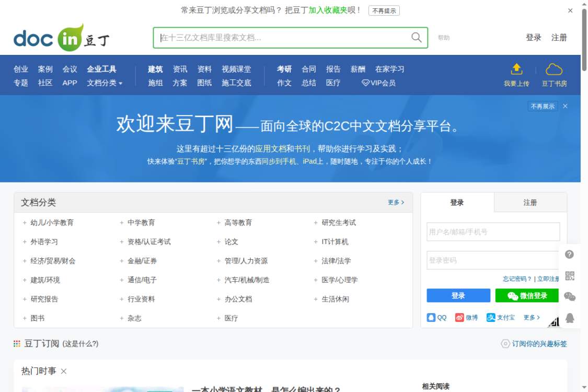Screen dimensions: 588x392
Task: Click the 订阅你的兴趣标签 settings icon
Action: (x=505, y=343)
